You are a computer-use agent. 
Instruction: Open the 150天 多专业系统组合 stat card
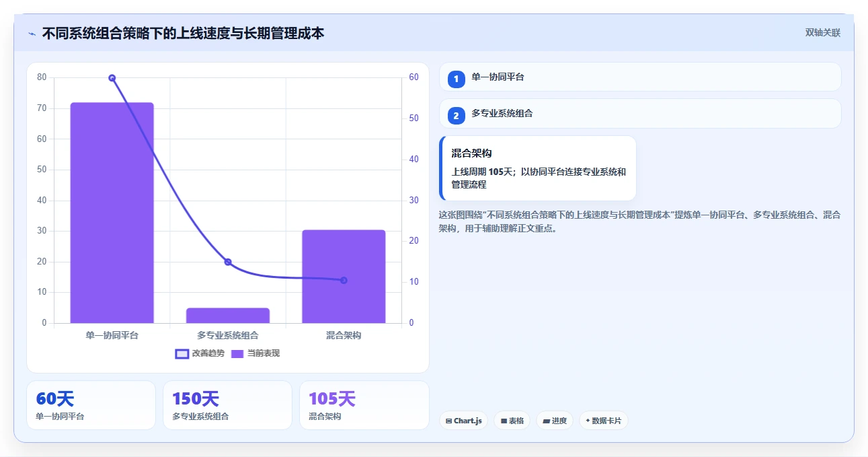tap(227, 405)
